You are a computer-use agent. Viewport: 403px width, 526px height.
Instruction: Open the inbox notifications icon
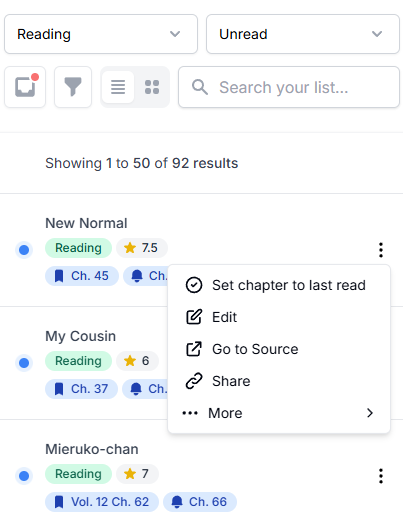click(25, 87)
